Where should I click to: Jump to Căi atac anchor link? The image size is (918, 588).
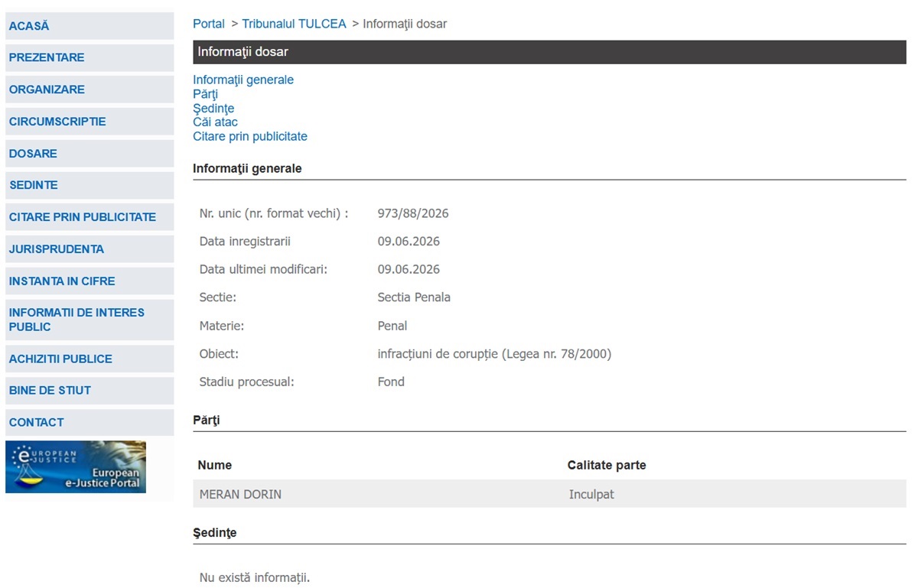[x=215, y=122]
